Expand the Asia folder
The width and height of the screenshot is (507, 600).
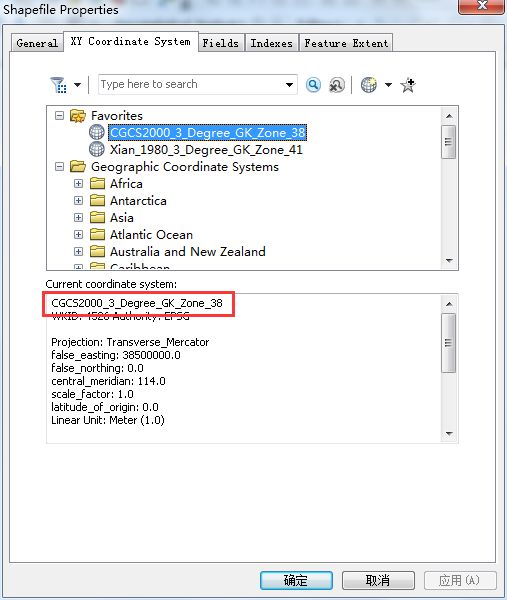click(78, 217)
